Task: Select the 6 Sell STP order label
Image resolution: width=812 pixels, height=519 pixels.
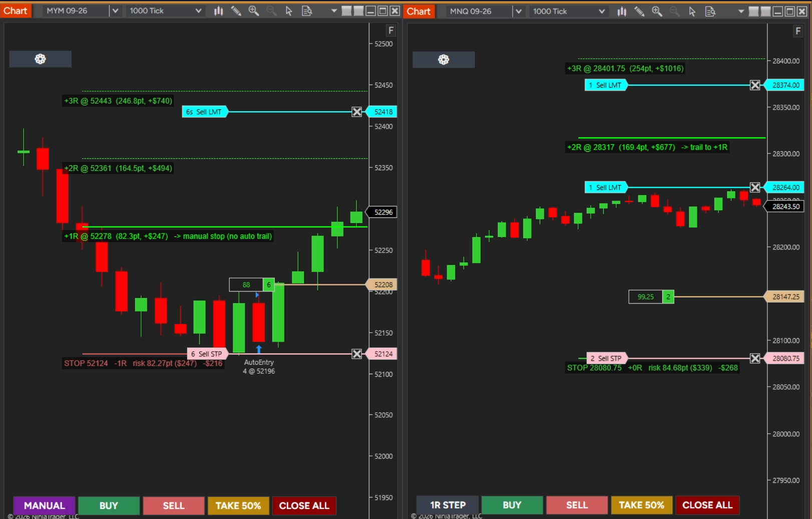Action: (x=207, y=354)
